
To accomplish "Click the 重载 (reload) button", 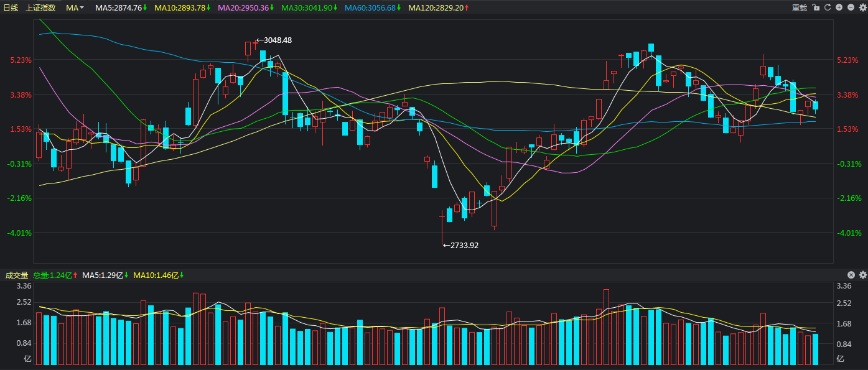I will tap(799, 7).
